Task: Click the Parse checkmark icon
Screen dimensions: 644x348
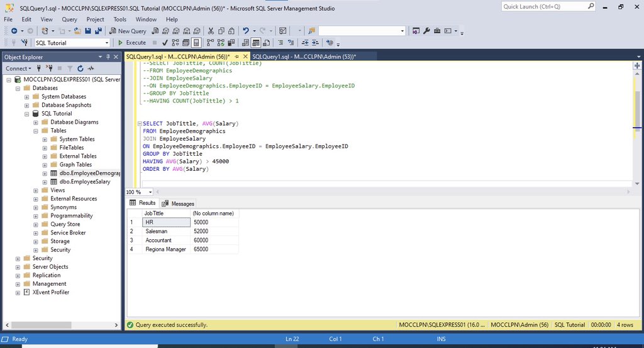Action: coord(165,43)
